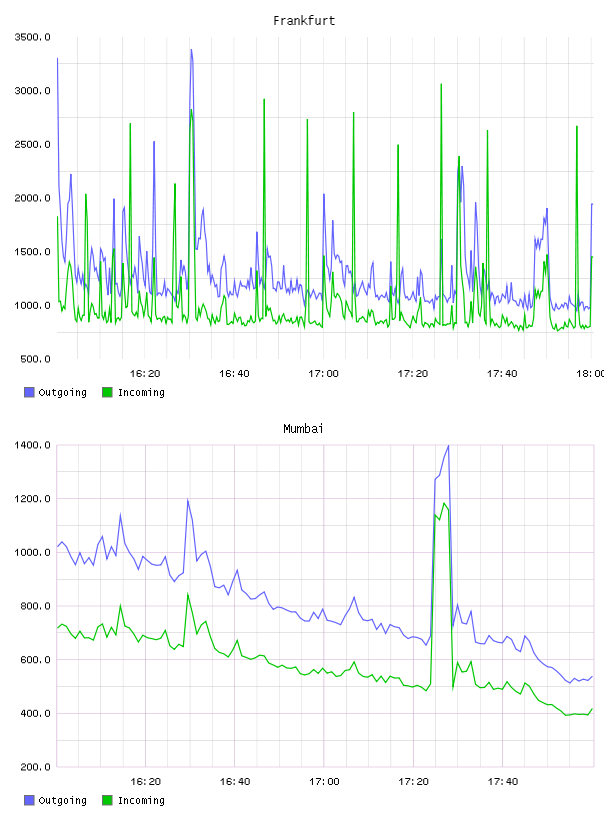Click the Frankfurt chart title
Viewport: 608px width, 816px height.
pos(304,21)
